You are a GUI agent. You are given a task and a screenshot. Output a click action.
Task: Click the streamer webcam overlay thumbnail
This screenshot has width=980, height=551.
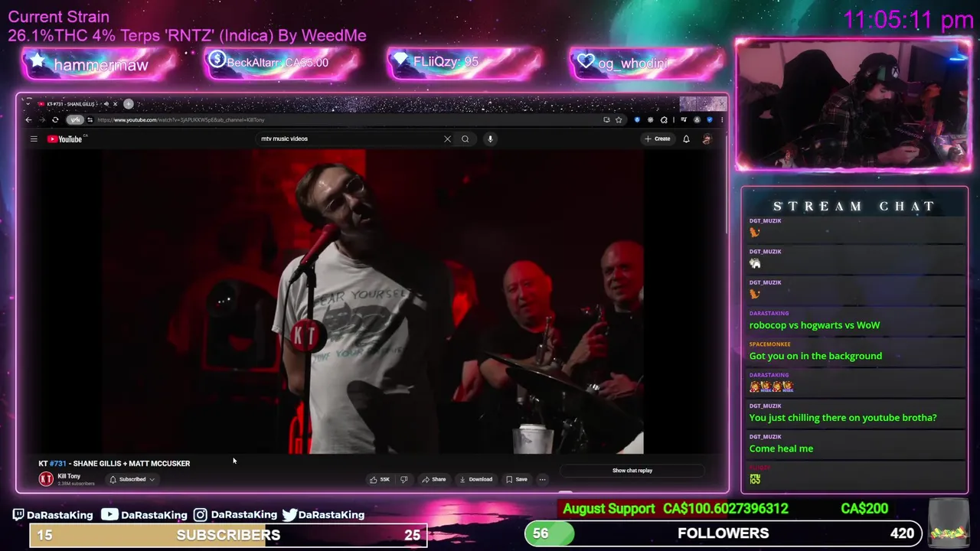coord(853,104)
